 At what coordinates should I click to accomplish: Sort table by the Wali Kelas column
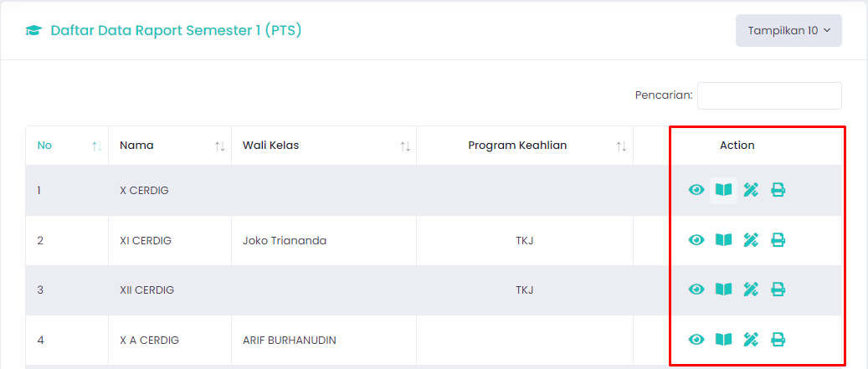(x=324, y=146)
